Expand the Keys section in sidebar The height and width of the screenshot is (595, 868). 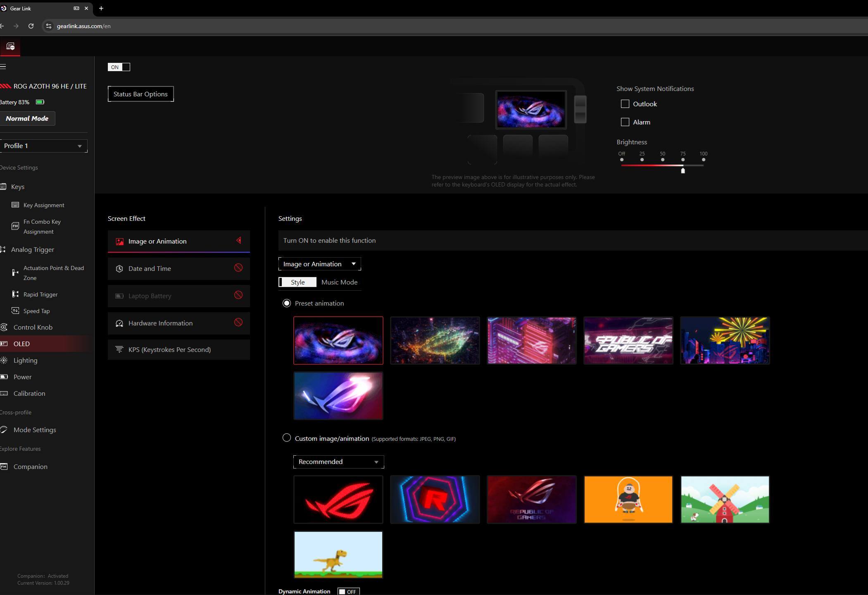[x=18, y=186]
